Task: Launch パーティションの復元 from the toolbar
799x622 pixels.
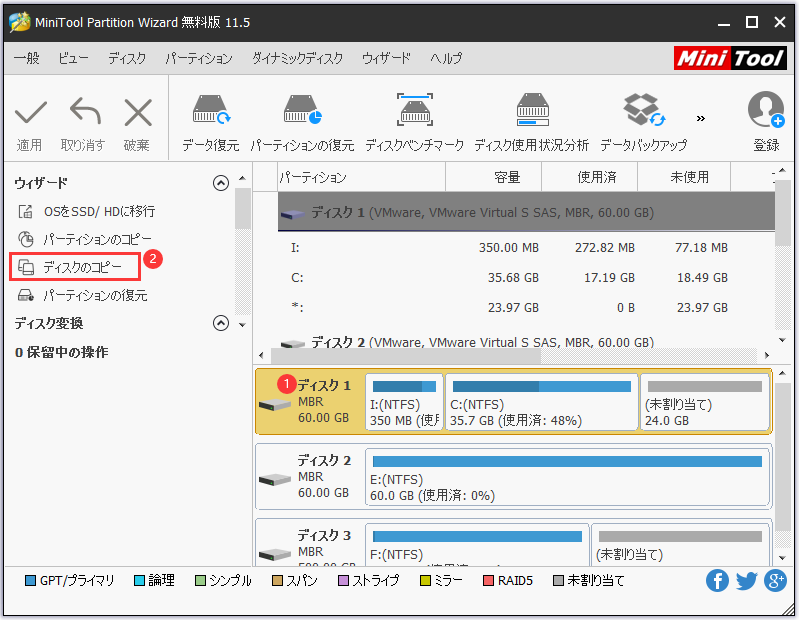Action: 302,123
